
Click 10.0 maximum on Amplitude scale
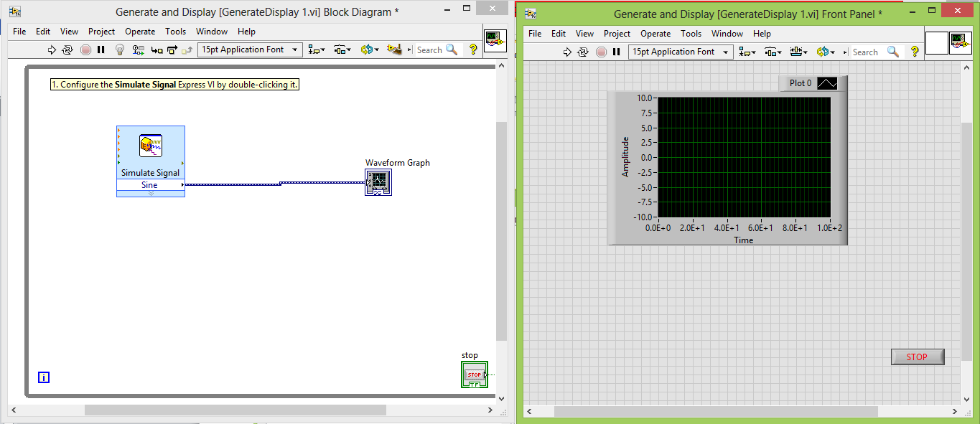[643, 98]
